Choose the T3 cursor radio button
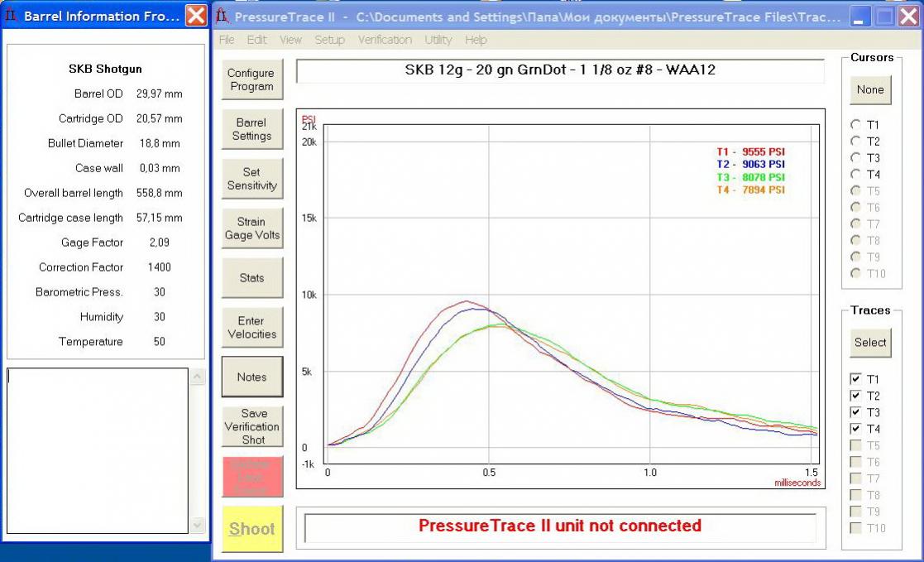The height and width of the screenshot is (562, 924). (x=856, y=158)
